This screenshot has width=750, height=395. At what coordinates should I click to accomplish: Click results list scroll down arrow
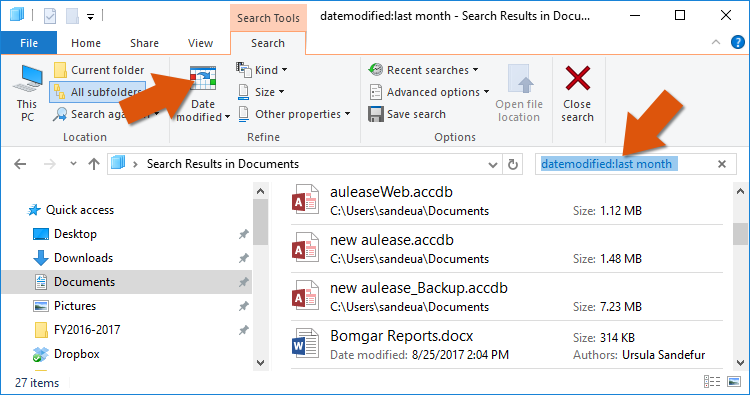[740, 362]
